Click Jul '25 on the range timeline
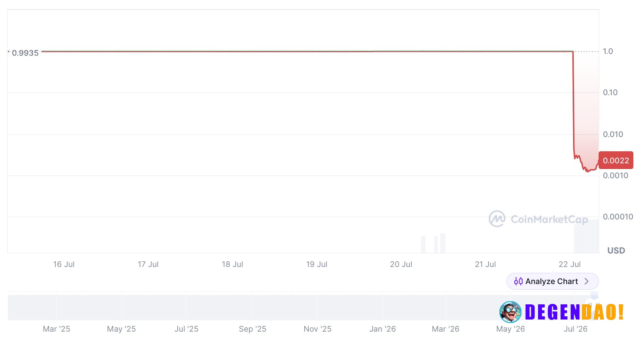Image resolution: width=644 pixels, height=343 pixels. (x=186, y=329)
